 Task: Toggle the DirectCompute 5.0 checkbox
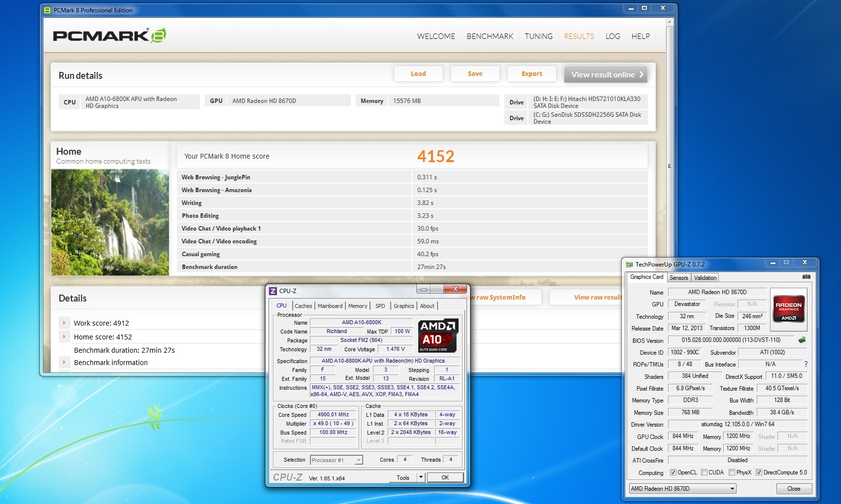pyautogui.click(x=759, y=472)
